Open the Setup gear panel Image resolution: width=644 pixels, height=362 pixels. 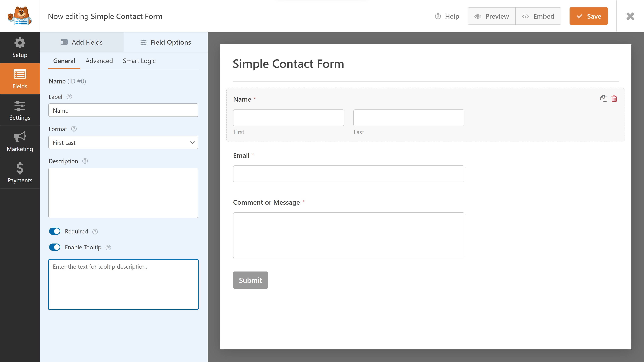[20, 47]
